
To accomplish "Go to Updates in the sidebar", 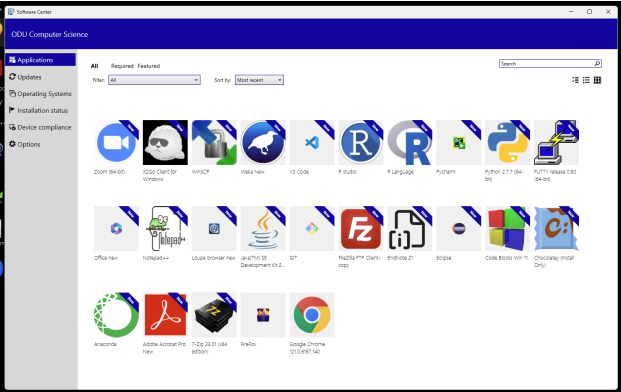I will [41, 77].
